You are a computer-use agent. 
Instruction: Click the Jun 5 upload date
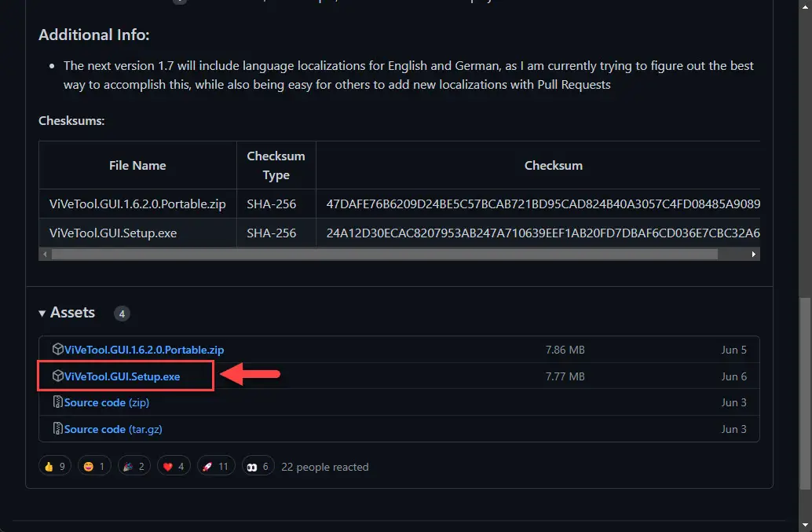(734, 350)
